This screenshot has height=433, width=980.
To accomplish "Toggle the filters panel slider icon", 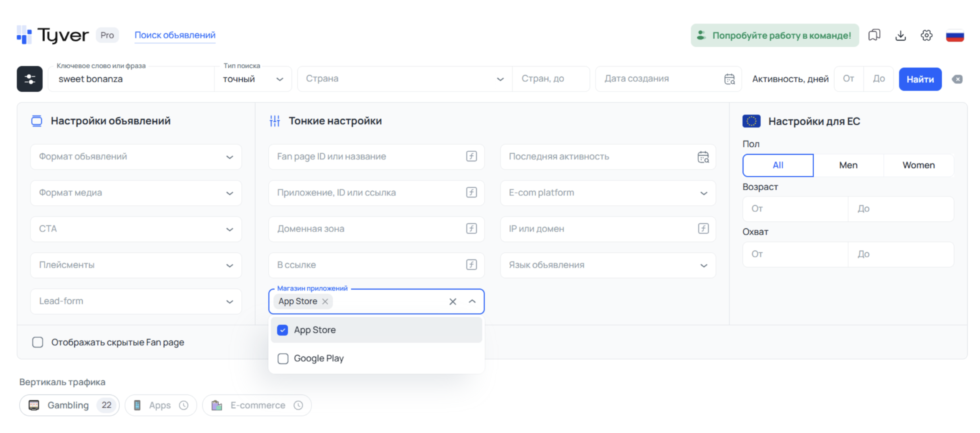I will click(x=29, y=79).
